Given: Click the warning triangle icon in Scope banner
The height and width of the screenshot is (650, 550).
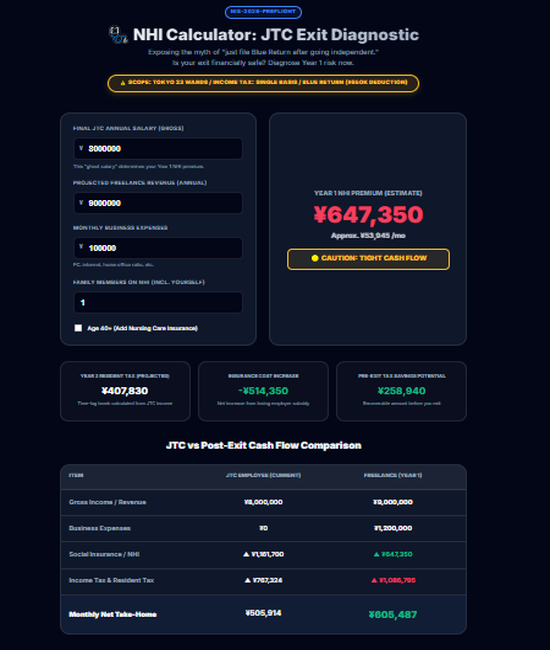Looking at the screenshot, I should tap(123, 82).
